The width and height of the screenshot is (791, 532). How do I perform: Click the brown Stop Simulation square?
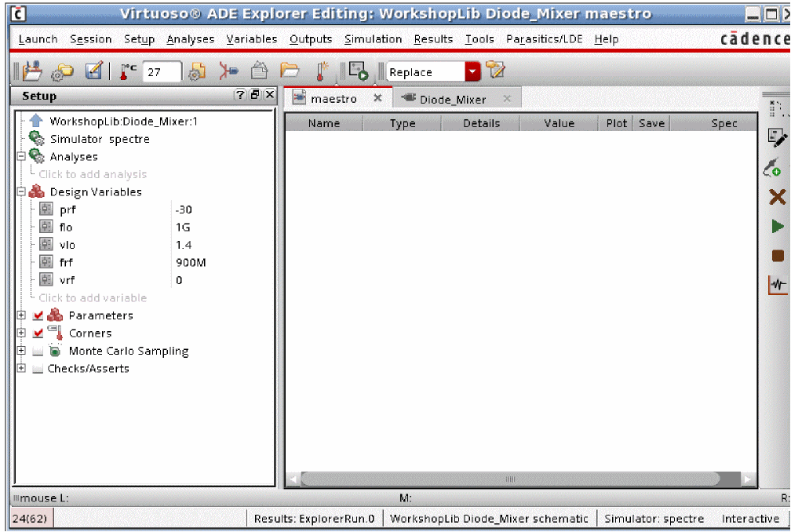[x=777, y=256]
